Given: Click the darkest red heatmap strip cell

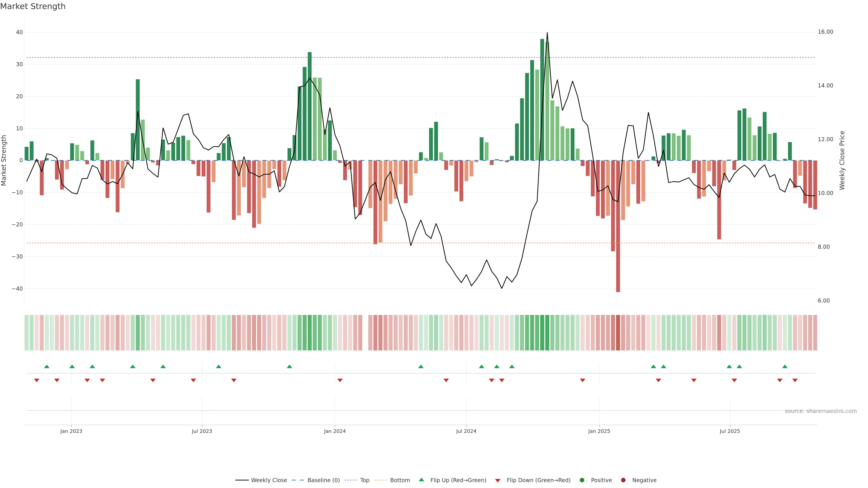Looking at the screenshot, I should pyautogui.click(x=618, y=332).
